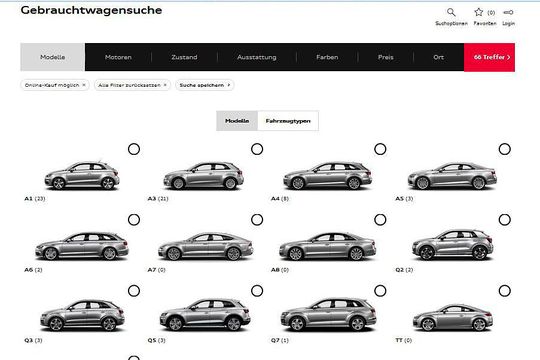Click the A8 (0) label
The width and height of the screenshot is (540, 360).
pyautogui.click(x=280, y=270)
